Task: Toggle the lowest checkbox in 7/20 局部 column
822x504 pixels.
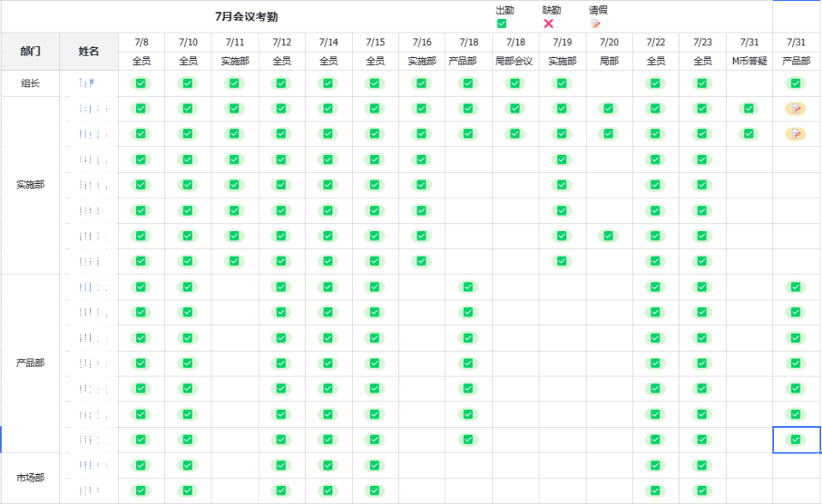Action: (x=608, y=236)
